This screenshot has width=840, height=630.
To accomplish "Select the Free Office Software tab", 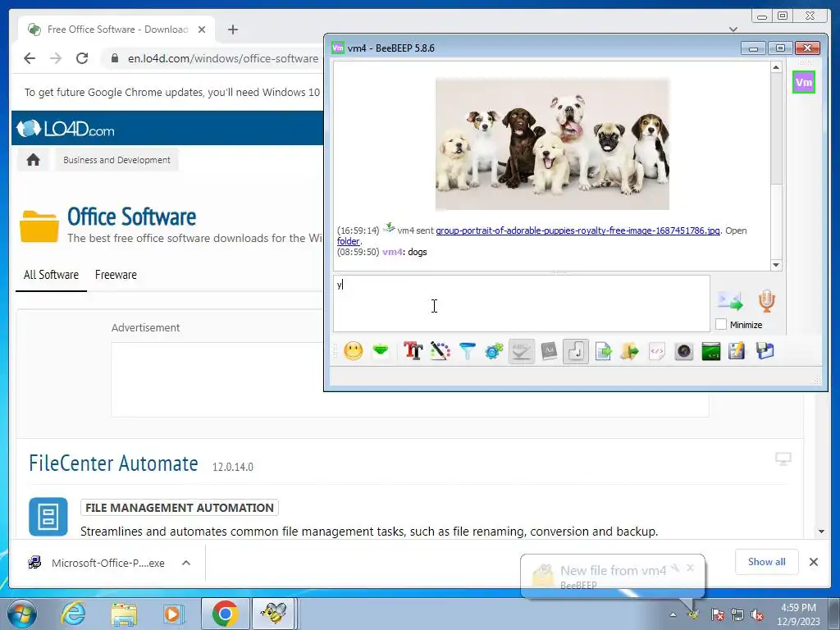I will (116, 30).
